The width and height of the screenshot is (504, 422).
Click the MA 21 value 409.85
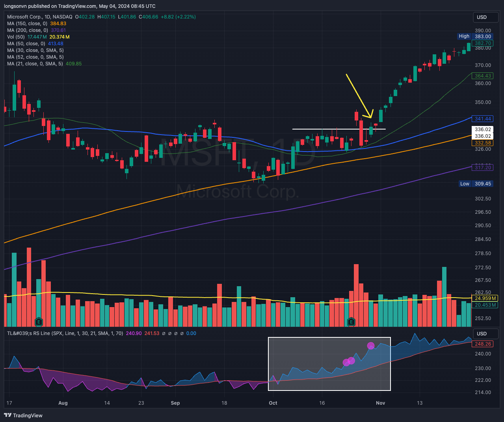tap(74, 64)
